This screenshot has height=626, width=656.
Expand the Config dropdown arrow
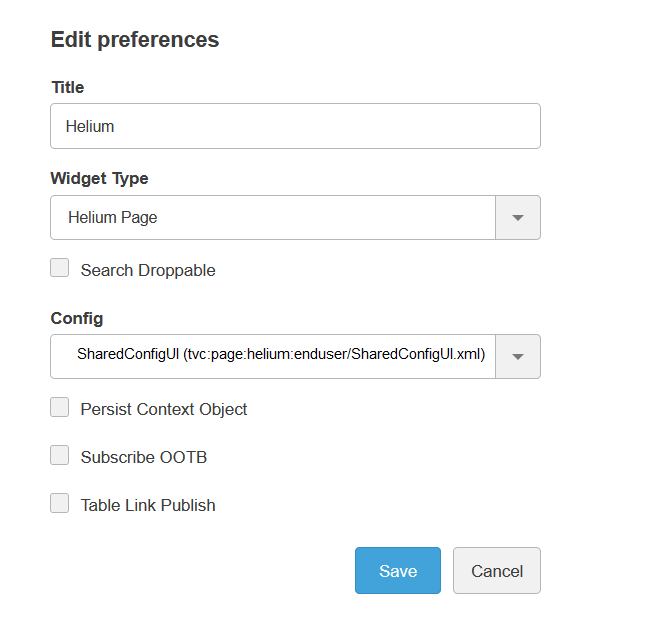tap(518, 356)
